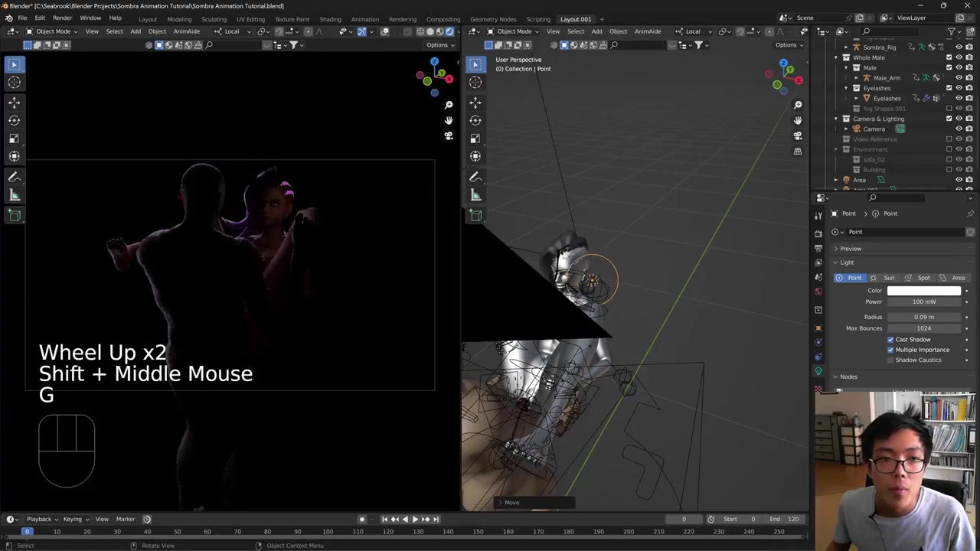Click the camera view icon in left viewport
Viewport: 980px width, 551px height.
[x=449, y=136]
